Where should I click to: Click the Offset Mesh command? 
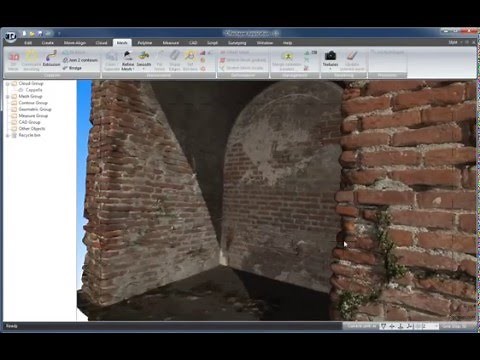[235, 52]
